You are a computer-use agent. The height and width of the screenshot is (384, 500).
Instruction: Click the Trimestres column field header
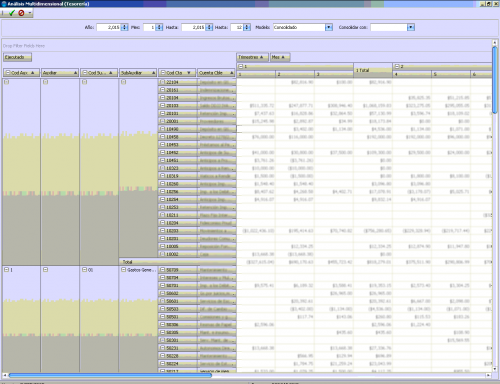click(252, 57)
